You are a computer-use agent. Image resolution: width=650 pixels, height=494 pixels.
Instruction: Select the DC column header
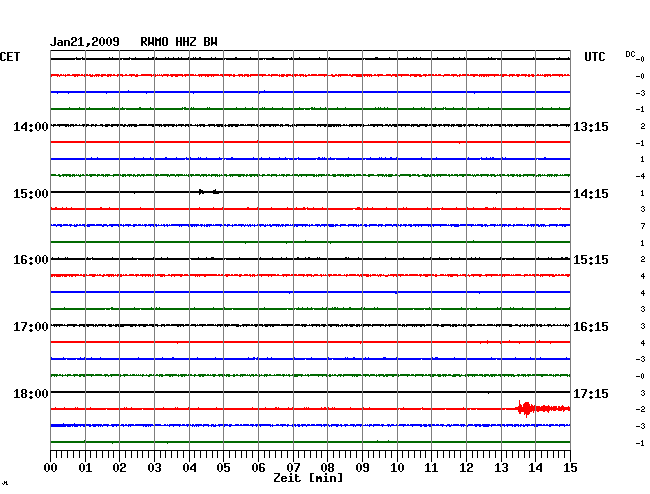pyautogui.click(x=630, y=54)
